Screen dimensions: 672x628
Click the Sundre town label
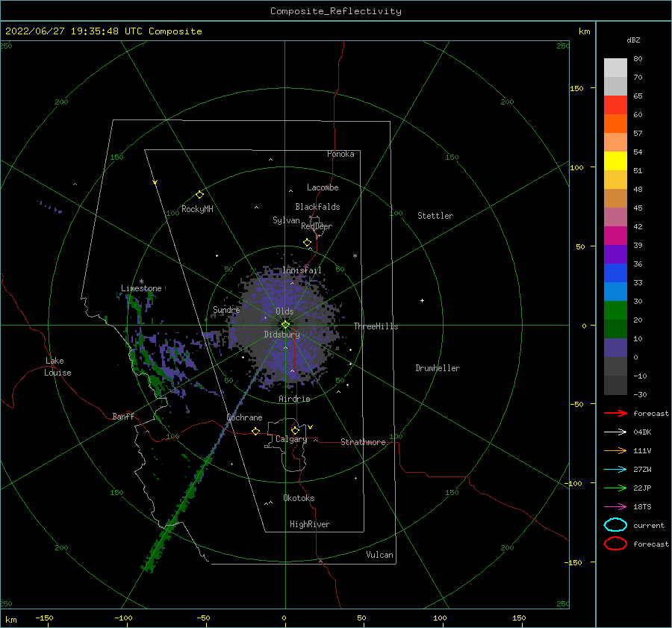(226, 310)
